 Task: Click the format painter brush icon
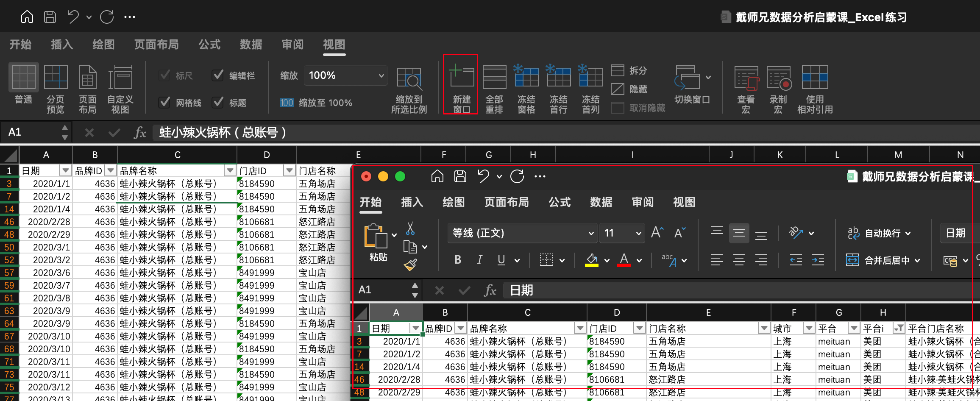(410, 265)
